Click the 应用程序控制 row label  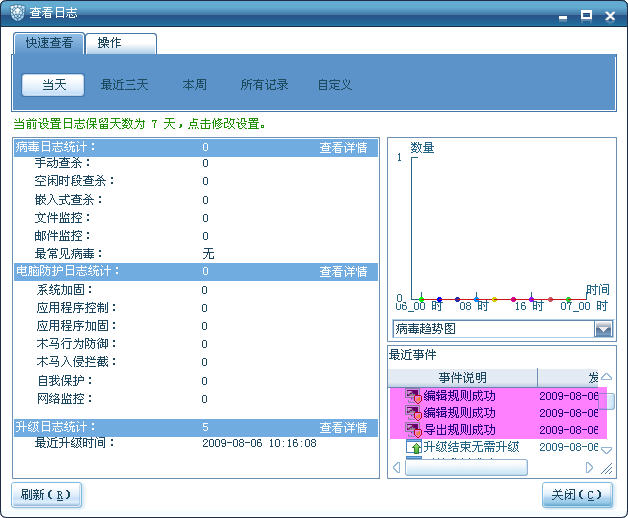[76, 308]
